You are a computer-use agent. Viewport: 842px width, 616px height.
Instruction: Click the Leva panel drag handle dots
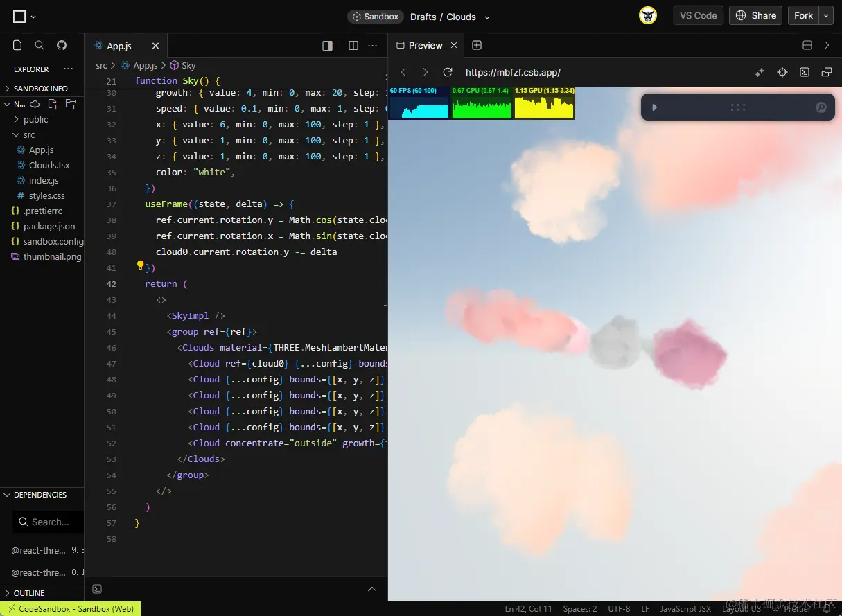coord(737,107)
